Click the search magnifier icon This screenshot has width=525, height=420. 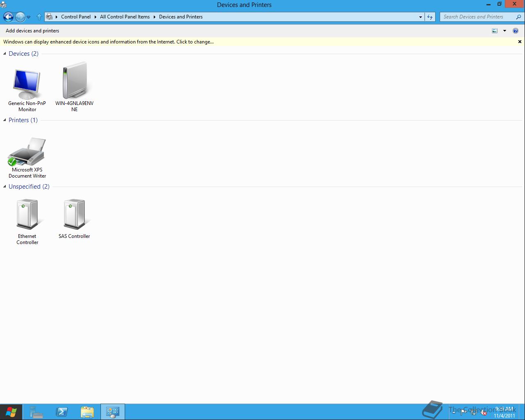(x=518, y=17)
